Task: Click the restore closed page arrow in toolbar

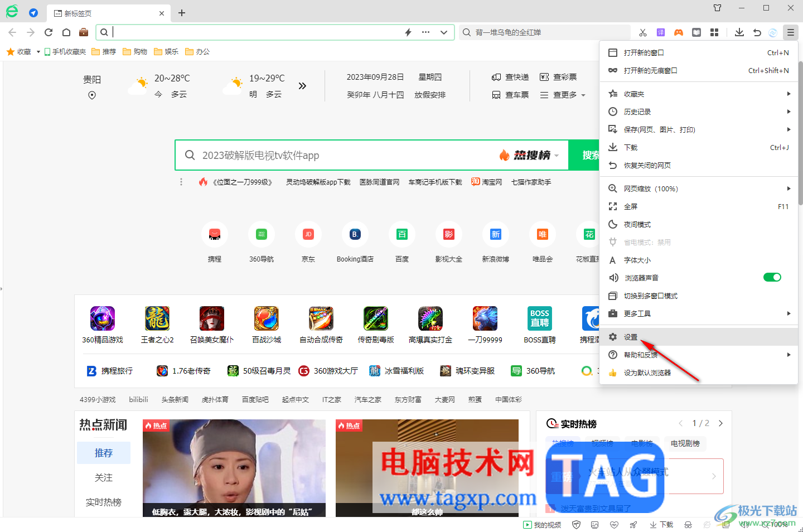Action: 757,32
